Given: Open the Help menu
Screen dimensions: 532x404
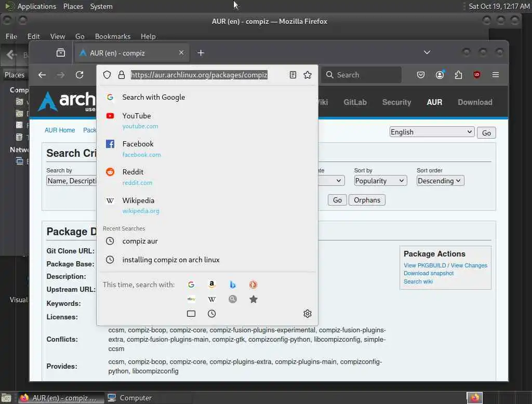Looking at the screenshot, I should pyautogui.click(x=148, y=36).
